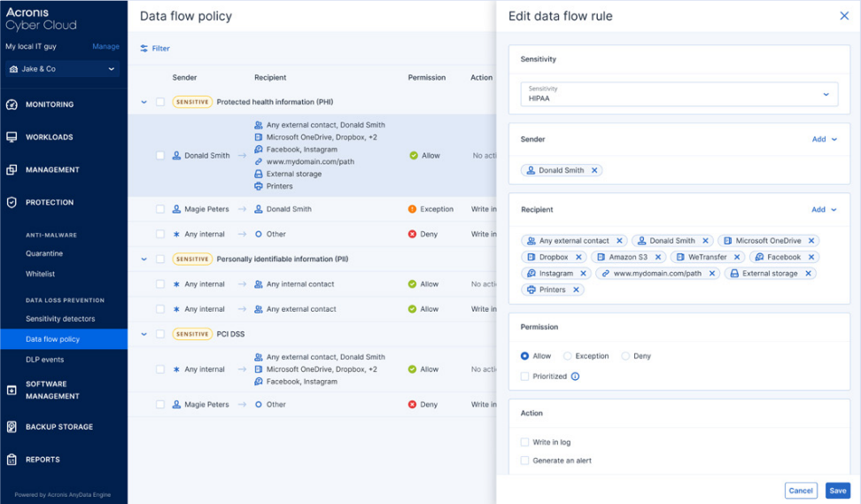
Task: Enable the Write in log checkbox
Action: (524, 442)
